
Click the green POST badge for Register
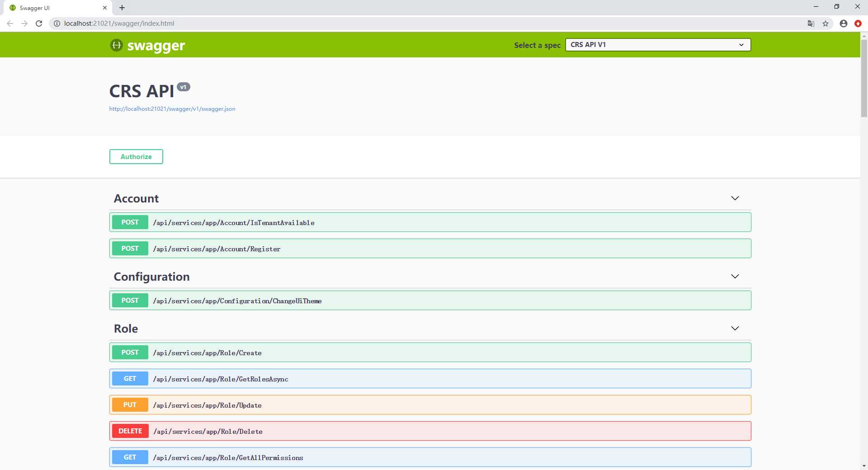click(x=130, y=249)
